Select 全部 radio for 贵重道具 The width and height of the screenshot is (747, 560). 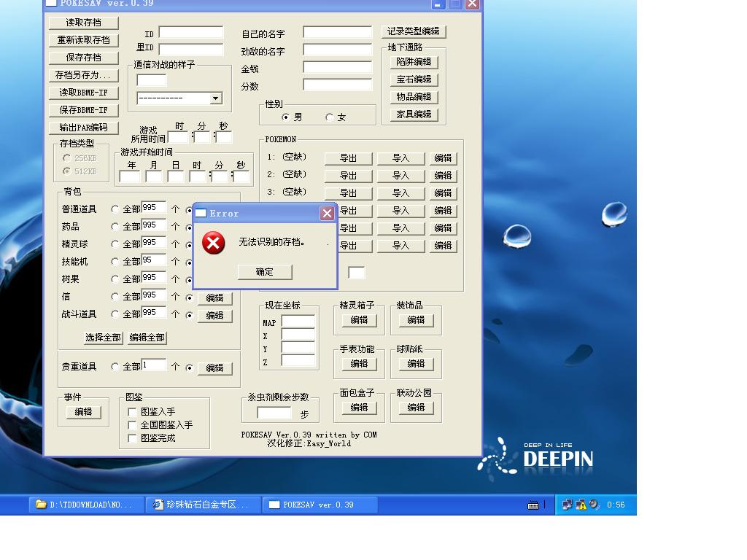115,367
